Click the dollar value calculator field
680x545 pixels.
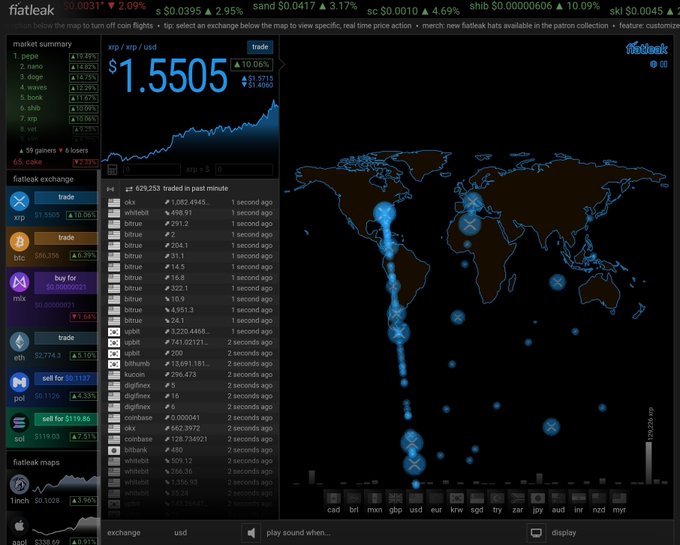244,170
